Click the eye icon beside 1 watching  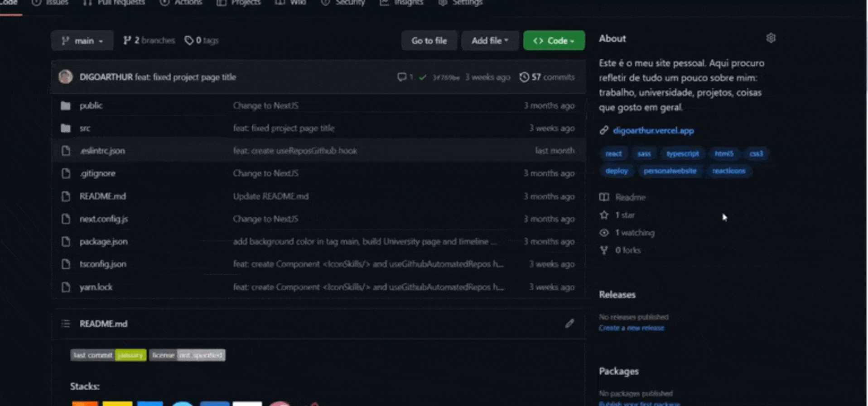tap(604, 233)
